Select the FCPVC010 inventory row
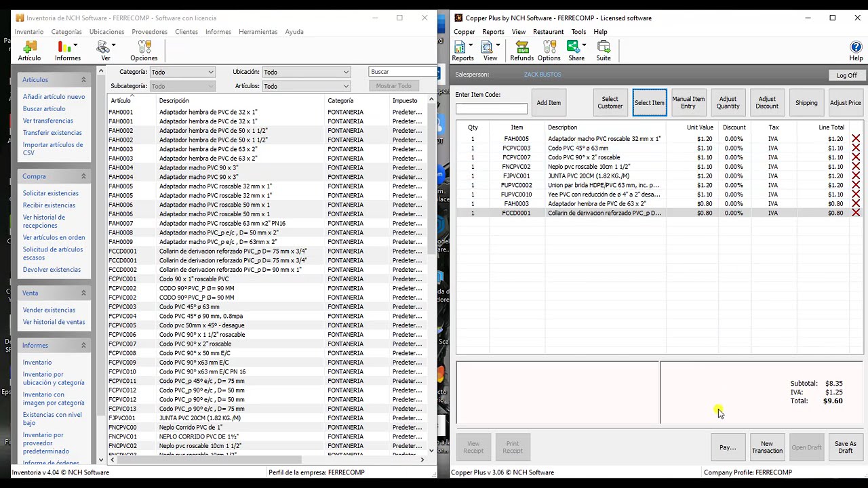Image resolution: width=868 pixels, height=488 pixels. click(267, 371)
